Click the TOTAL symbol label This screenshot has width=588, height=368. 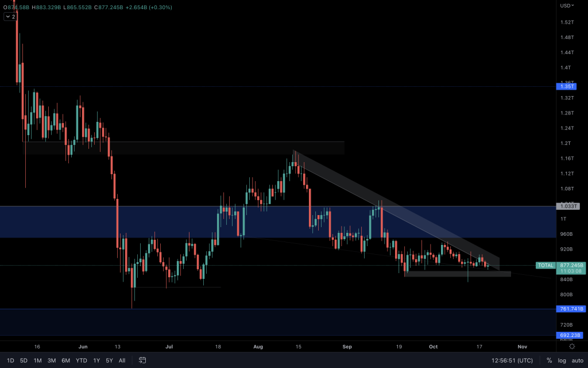[x=546, y=265]
